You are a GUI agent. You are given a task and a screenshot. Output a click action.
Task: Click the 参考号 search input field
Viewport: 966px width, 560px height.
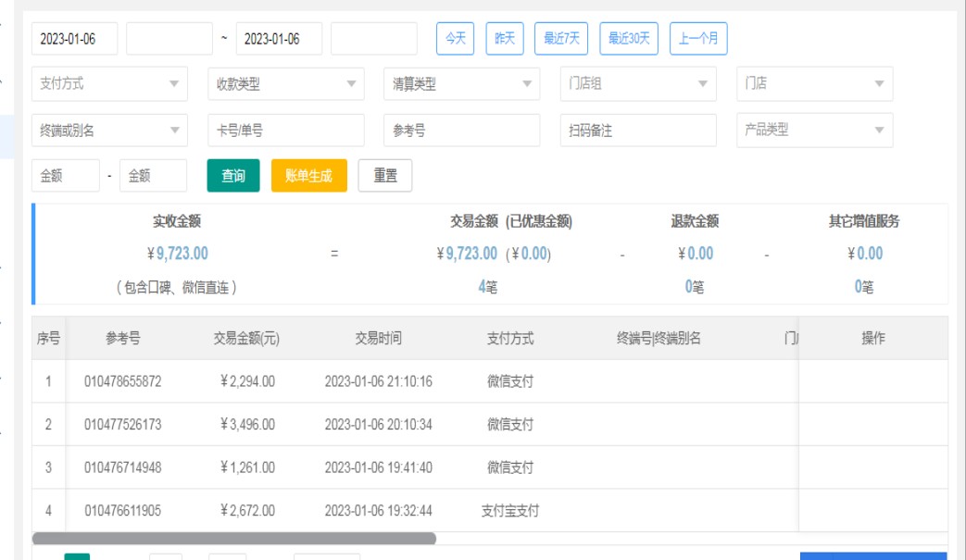click(x=461, y=131)
